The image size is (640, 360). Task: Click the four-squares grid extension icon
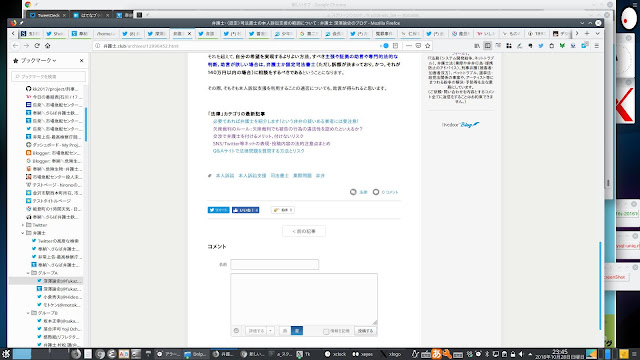pyautogui.click(x=509, y=46)
